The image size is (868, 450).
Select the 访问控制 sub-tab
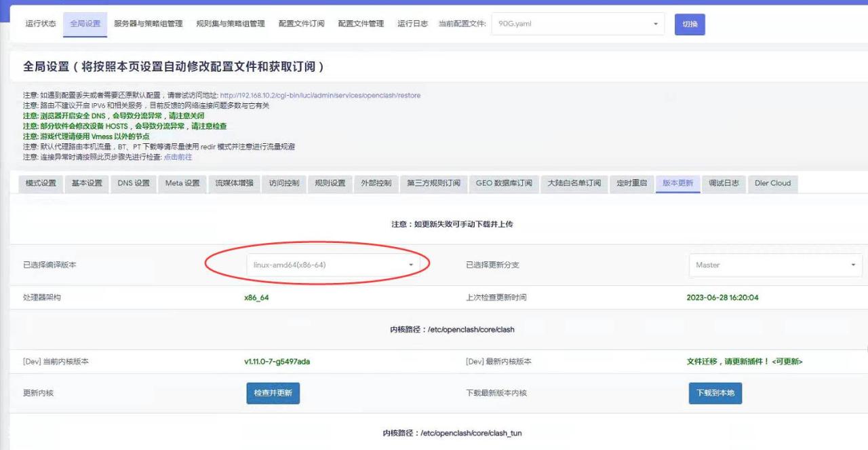(284, 183)
